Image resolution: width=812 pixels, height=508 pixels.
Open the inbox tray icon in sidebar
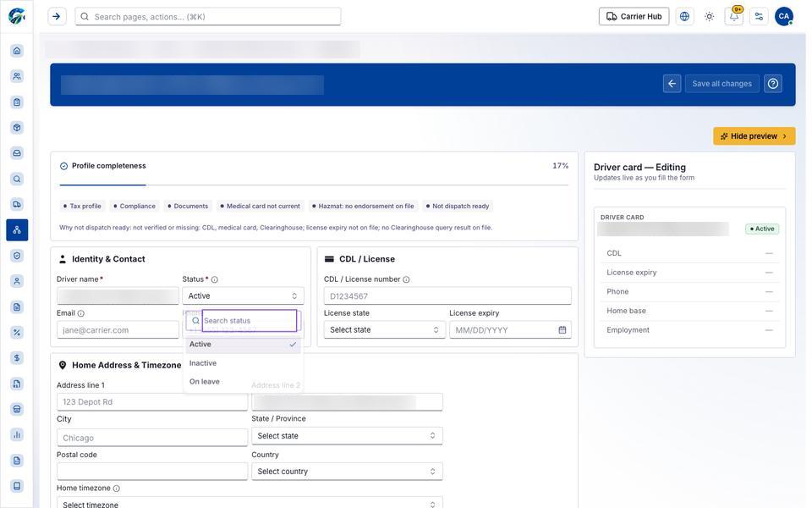(17, 153)
